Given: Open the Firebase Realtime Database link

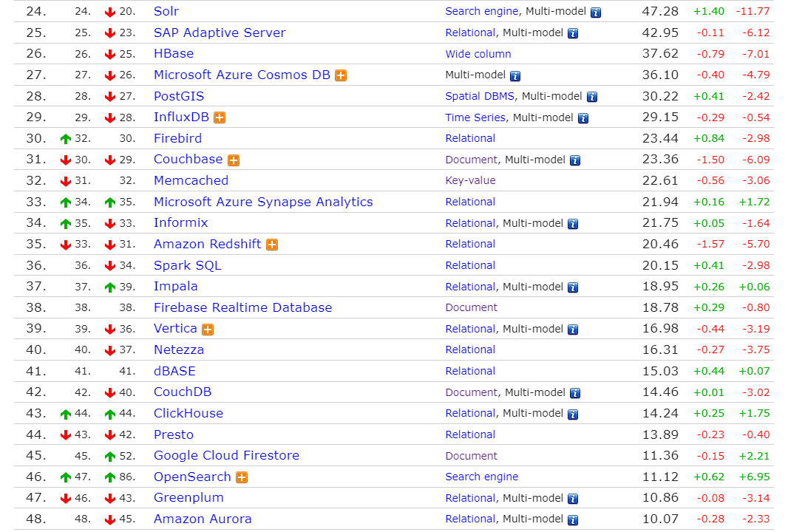Looking at the screenshot, I should pos(243,307).
